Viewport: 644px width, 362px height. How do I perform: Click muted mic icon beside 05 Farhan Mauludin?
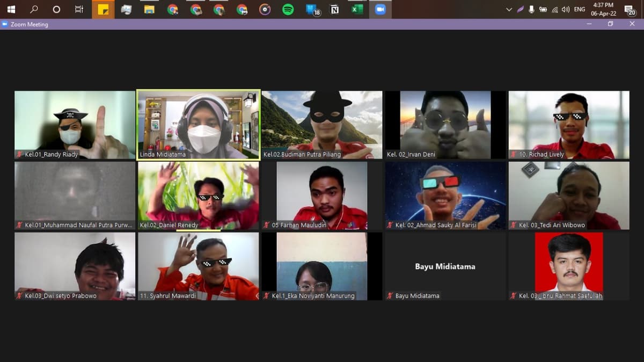[267, 226]
